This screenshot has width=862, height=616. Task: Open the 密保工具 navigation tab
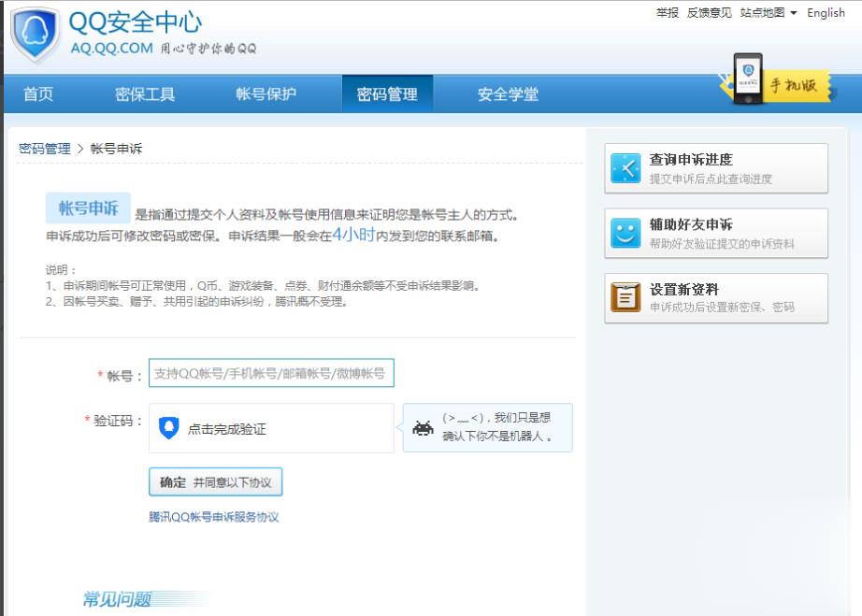coord(145,94)
